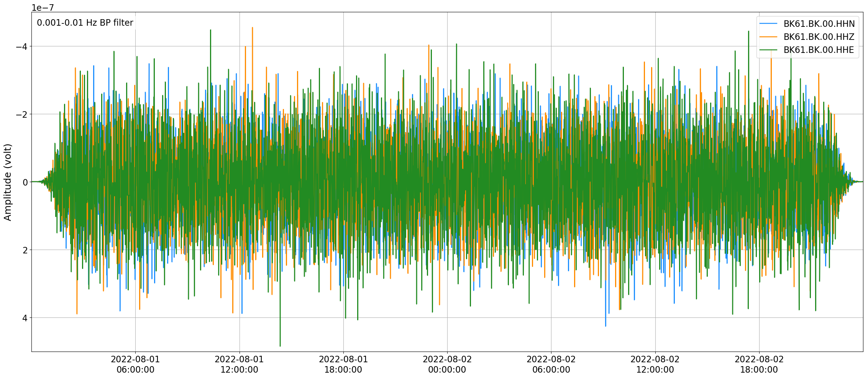Click the green HHE legend line sample

[768, 50]
